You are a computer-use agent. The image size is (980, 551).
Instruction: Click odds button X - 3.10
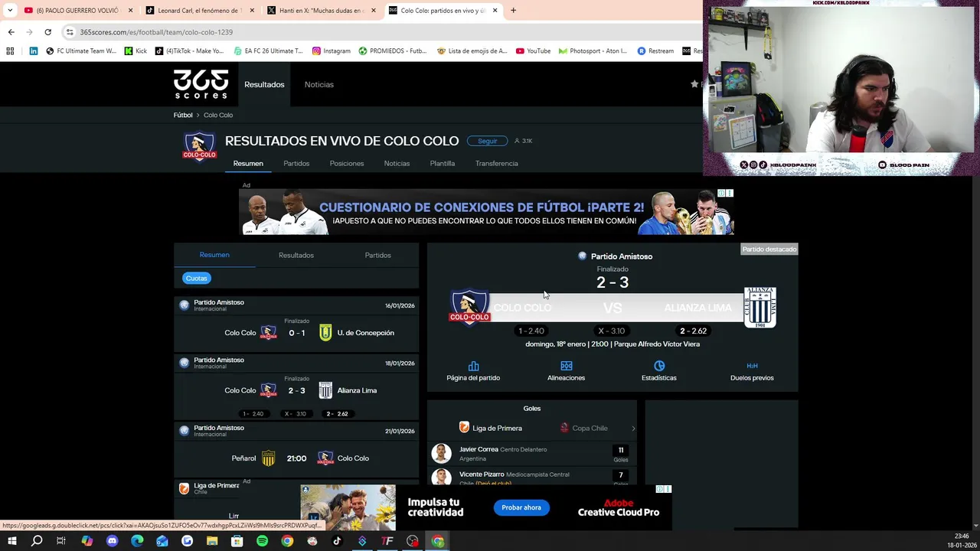pos(612,331)
